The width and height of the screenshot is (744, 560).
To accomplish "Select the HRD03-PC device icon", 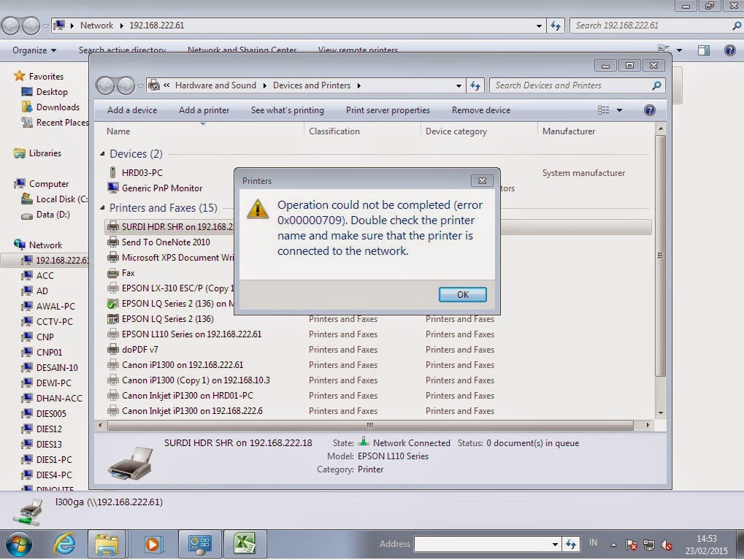I will click(x=113, y=173).
